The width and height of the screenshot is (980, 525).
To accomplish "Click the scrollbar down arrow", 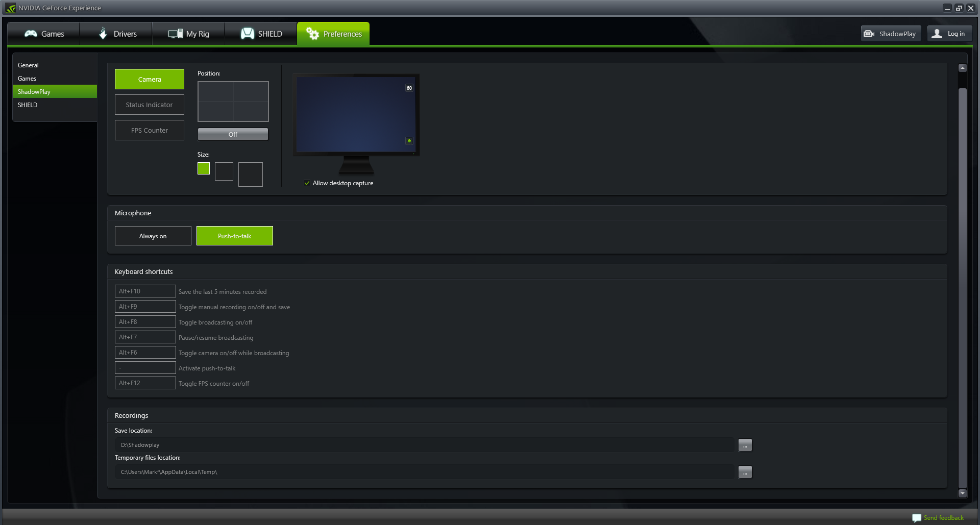I will pyautogui.click(x=963, y=493).
